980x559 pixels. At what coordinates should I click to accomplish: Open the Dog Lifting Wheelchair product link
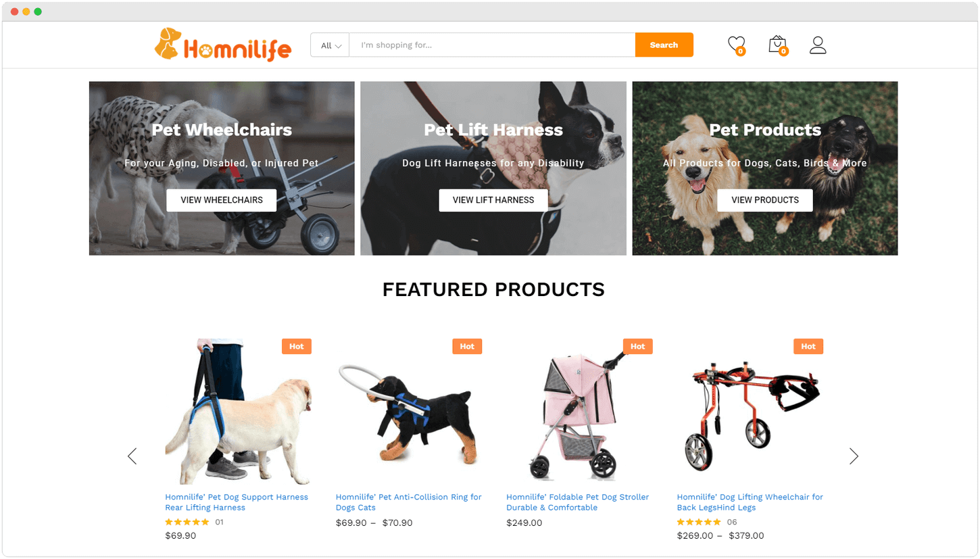coord(750,502)
